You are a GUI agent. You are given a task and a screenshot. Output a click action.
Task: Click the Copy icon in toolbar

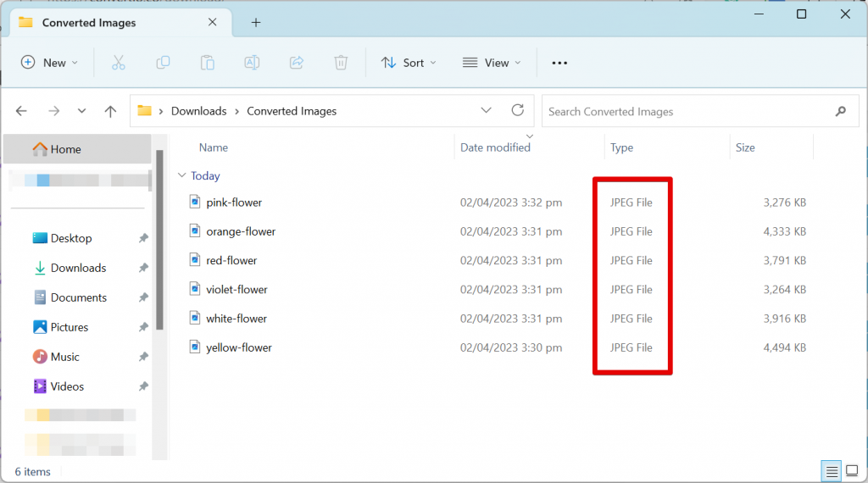tap(163, 63)
